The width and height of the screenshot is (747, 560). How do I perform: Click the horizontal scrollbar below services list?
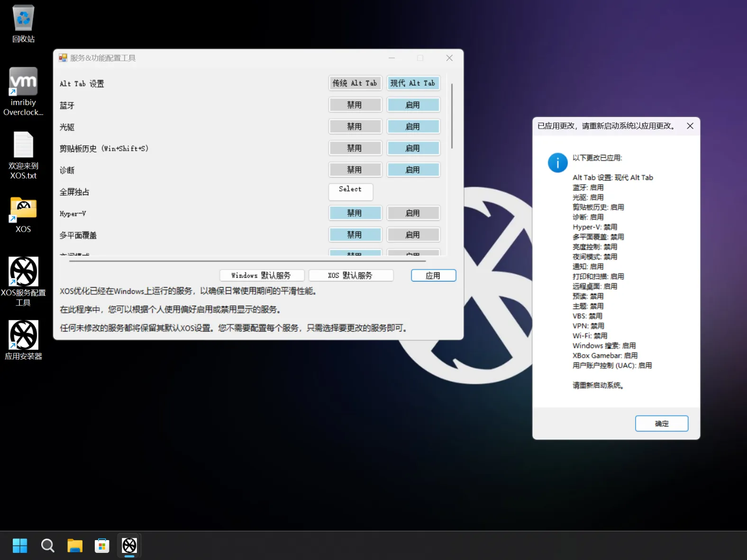tap(247, 261)
